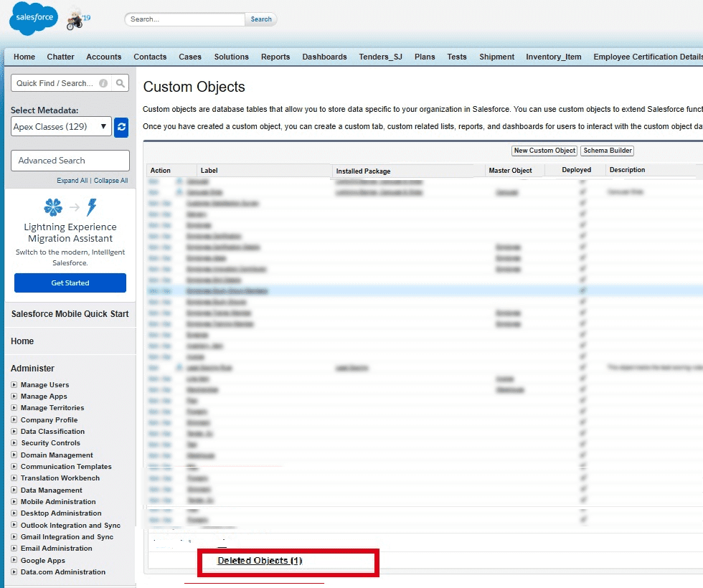Open the Home tab
Screen dimensions: 703x588
[24, 57]
